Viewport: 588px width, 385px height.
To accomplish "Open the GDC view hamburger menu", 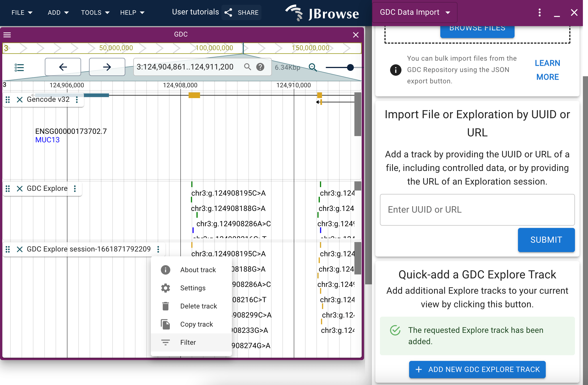I will click(7, 35).
